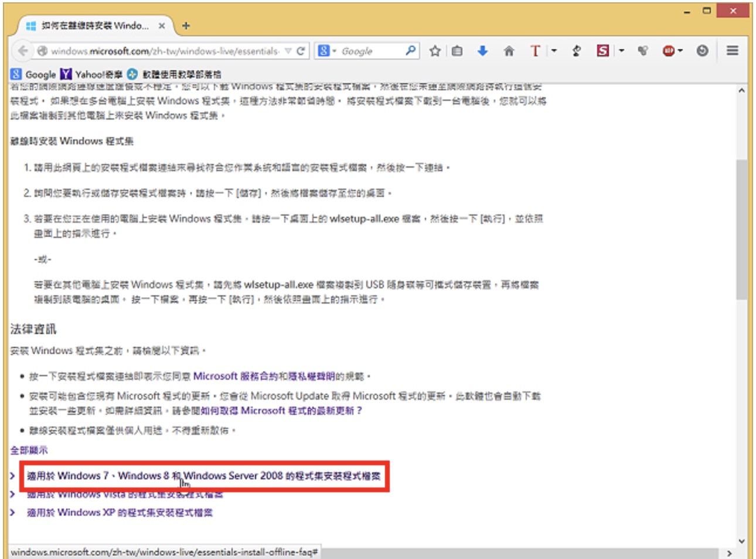756x559 pixels.
Task: Bookmark this page with the star icon
Action: (435, 51)
